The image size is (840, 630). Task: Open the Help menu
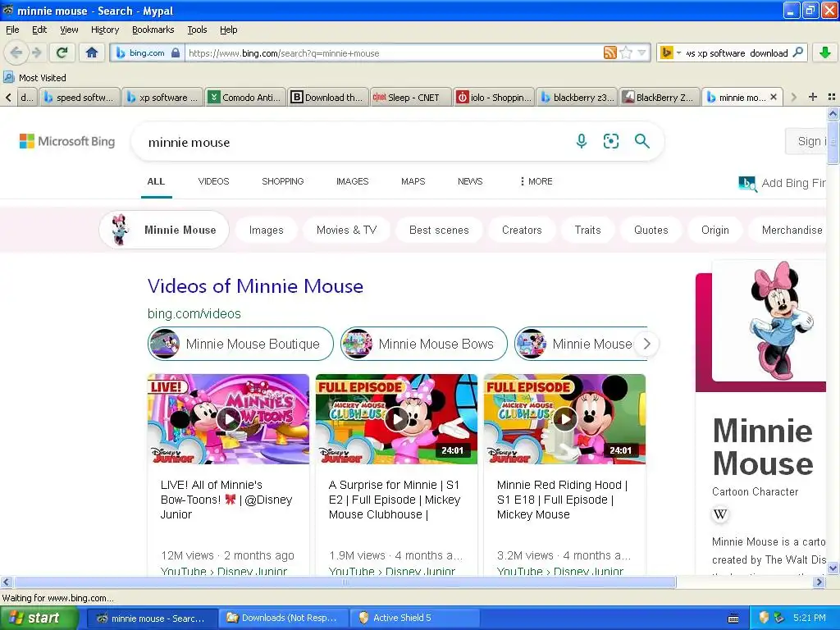[229, 30]
